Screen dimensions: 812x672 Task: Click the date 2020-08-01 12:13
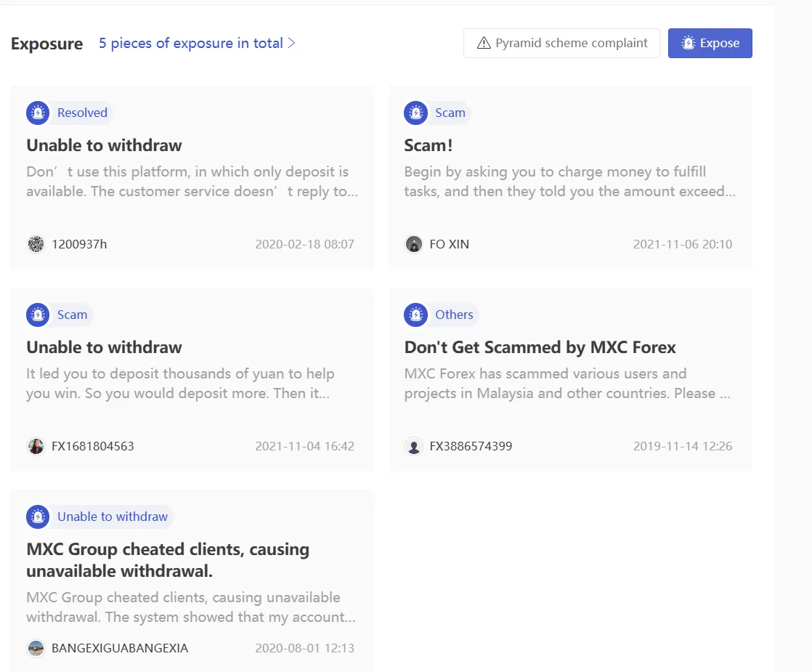(x=304, y=648)
